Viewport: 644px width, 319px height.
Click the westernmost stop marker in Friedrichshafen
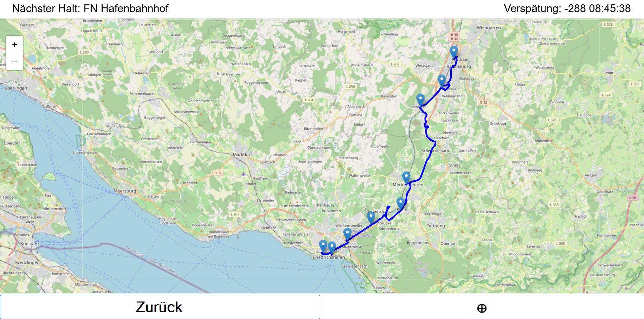(x=323, y=245)
